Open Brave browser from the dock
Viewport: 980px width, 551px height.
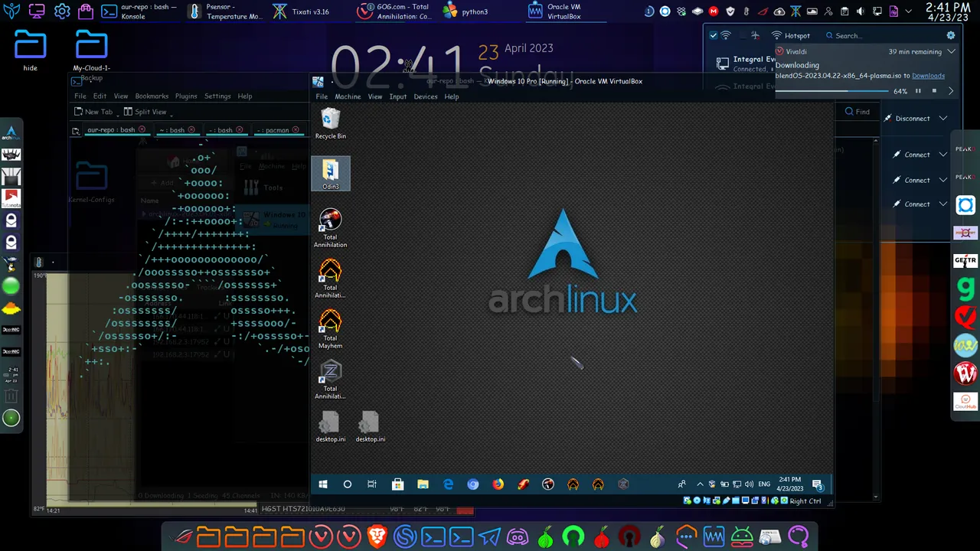pos(377,536)
